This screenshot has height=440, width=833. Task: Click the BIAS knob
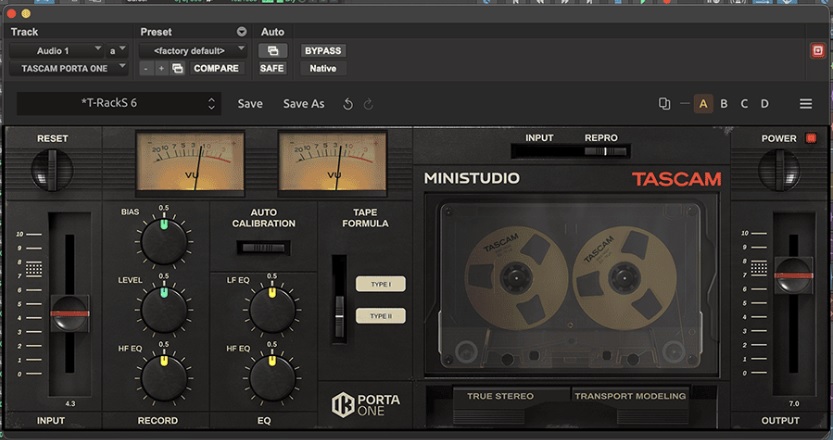[x=164, y=242]
